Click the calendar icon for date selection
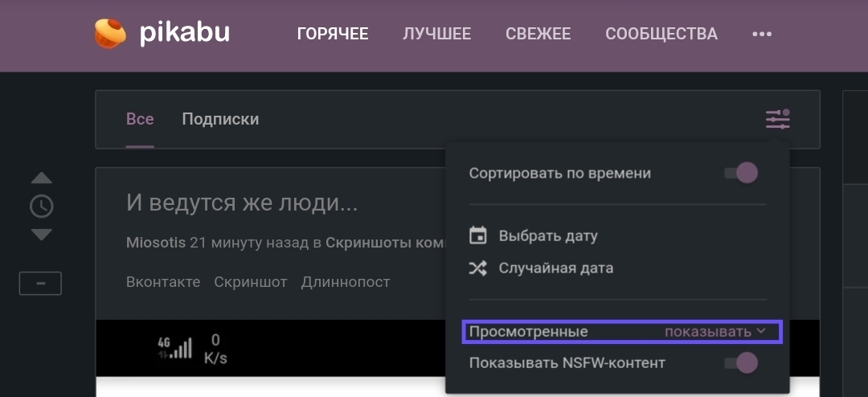The width and height of the screenshot is (868, 397). click(x=478, y=236)
